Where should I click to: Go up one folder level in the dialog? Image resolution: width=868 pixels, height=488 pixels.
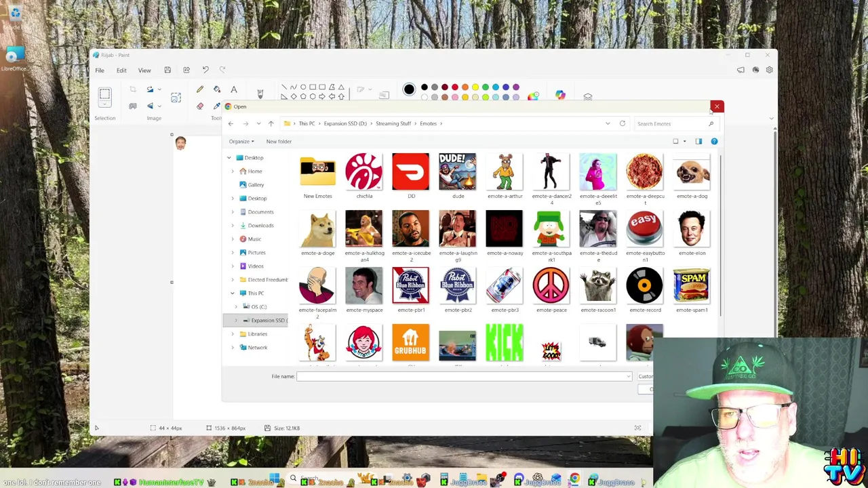pyautogui.click(x=271, y=123)
